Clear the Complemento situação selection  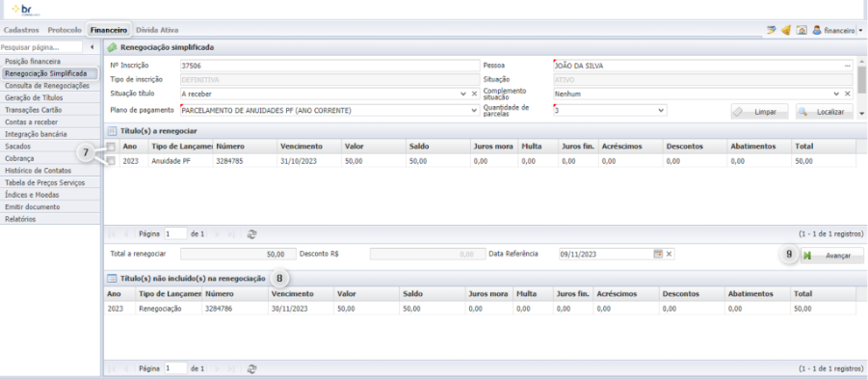(848, 95)
